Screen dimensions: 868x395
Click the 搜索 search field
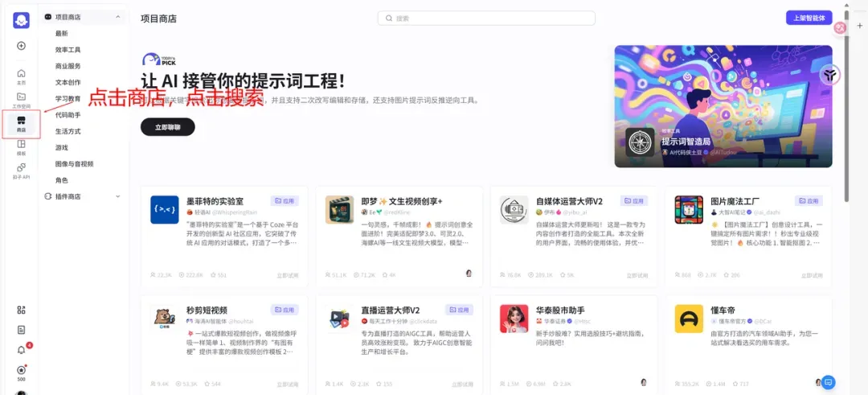coord(486,18)
